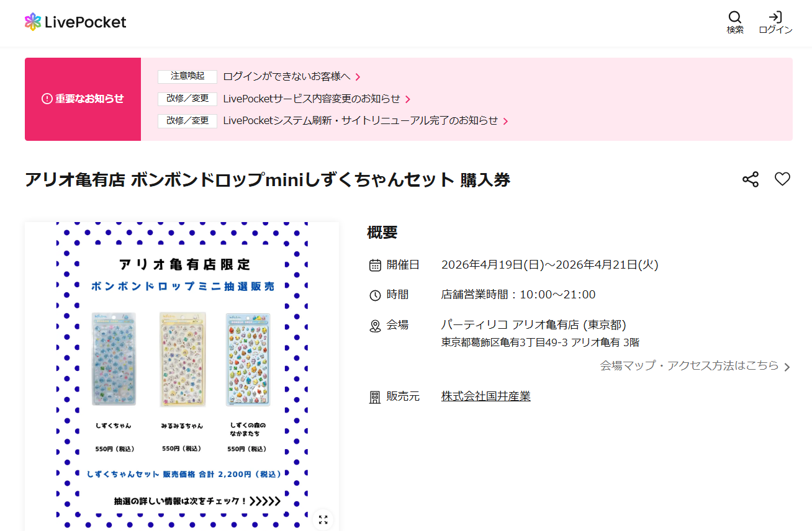The height and width of the screenshot is (531, 812).
Task: Click the event poster thumbnail image
Action: (x=182, y=372)
